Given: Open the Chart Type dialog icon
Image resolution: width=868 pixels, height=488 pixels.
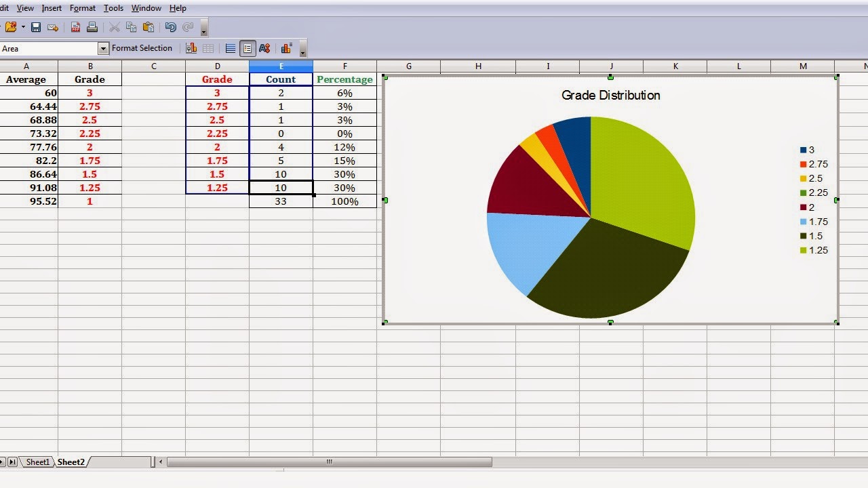Looking at the screenshot, I should coord(191,48).
